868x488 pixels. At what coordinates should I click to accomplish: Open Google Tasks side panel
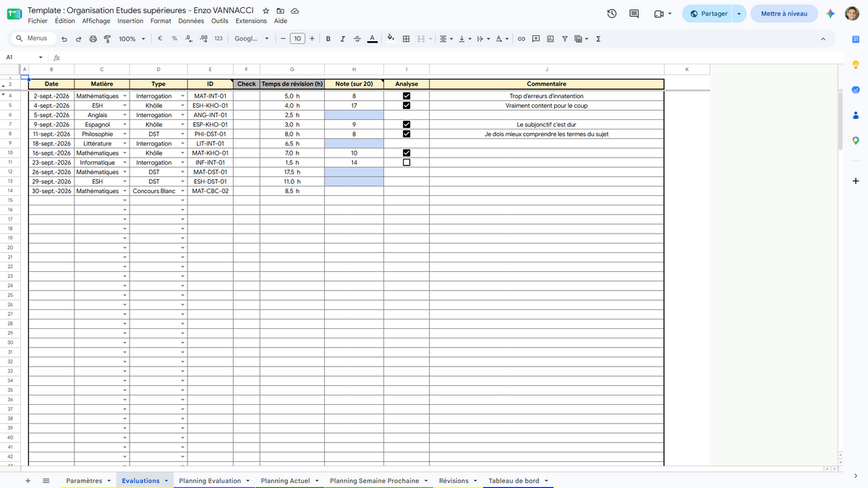tap(856, 90)
